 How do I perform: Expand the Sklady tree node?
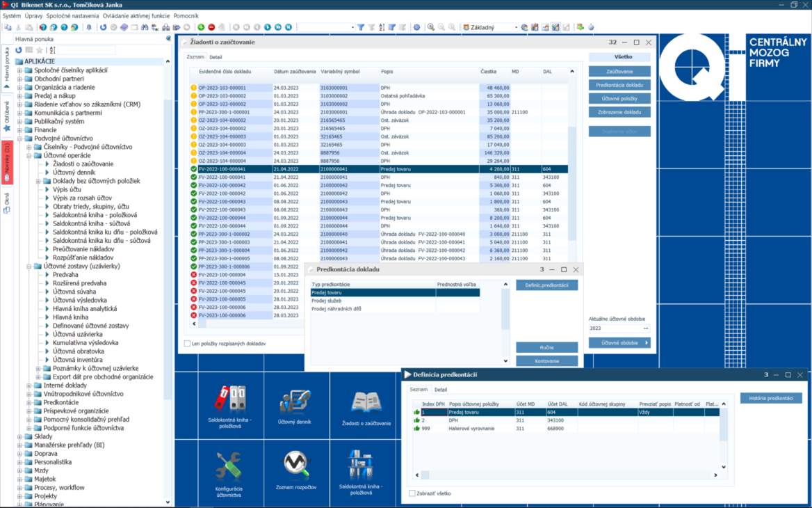pos(19,437)
